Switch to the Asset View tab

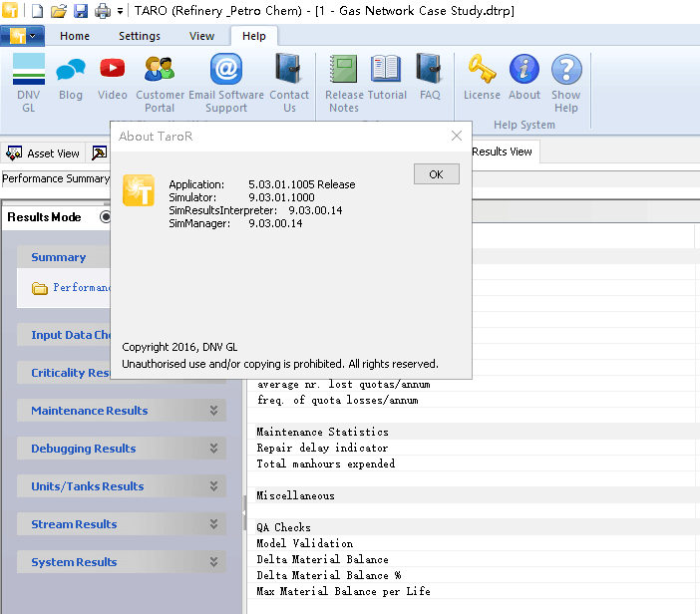[43, 153]
